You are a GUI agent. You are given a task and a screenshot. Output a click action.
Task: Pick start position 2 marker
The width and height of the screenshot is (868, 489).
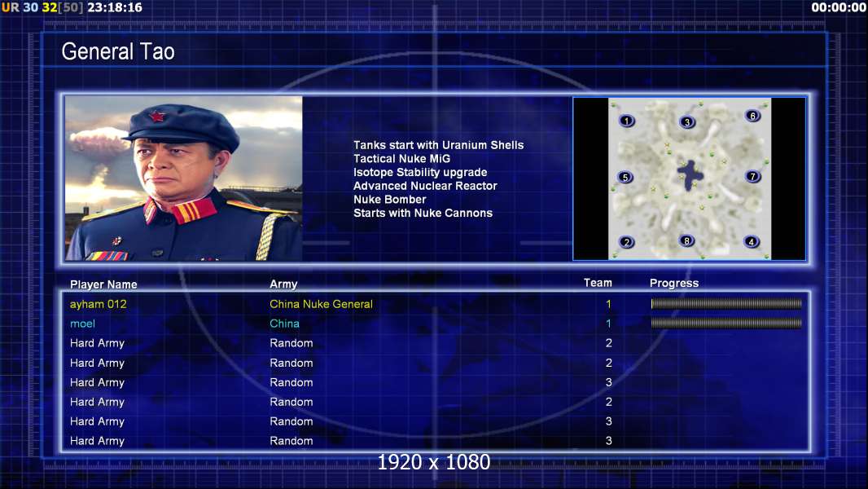pos(627,242)
